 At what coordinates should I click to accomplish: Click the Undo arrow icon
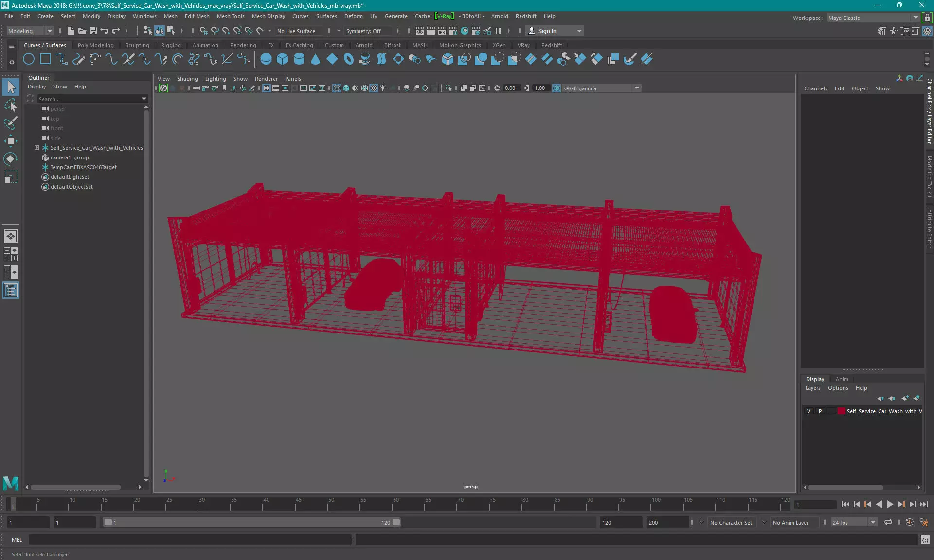click(105, 31)
